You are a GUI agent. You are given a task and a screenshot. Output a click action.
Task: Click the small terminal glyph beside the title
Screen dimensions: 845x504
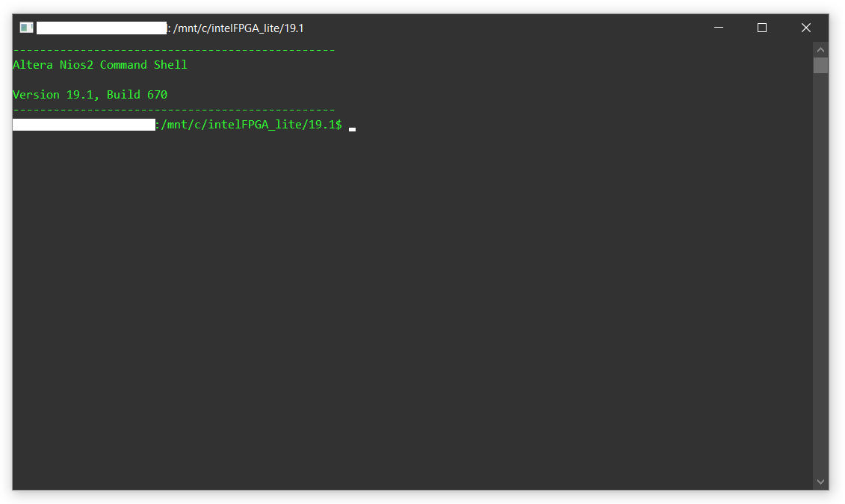pyautogui.click(x=26, y=27)
